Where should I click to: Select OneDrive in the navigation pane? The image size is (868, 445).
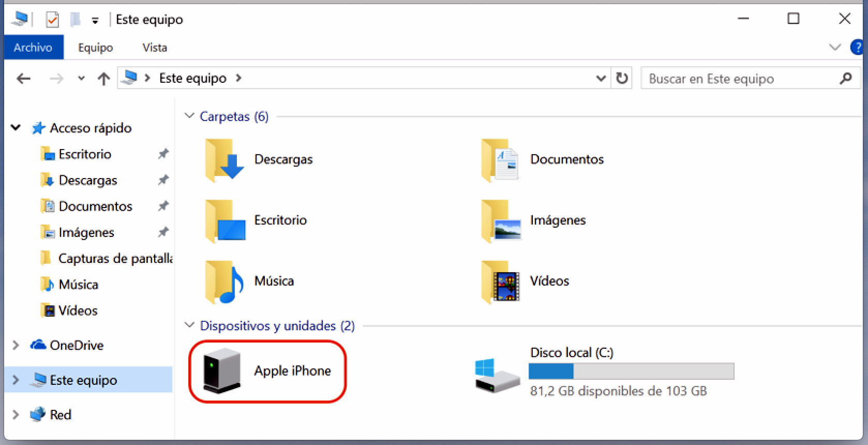pyautogui.click(x=77, y=345)
